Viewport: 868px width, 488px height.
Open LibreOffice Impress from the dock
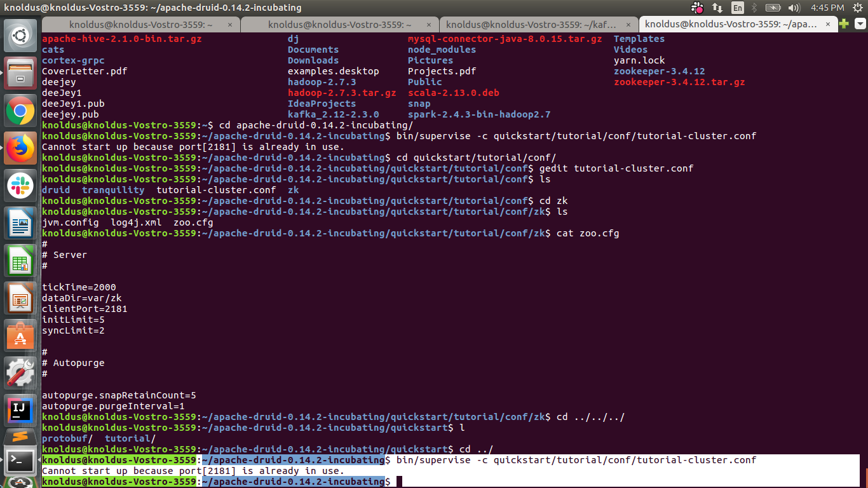(x=20, y=298)
